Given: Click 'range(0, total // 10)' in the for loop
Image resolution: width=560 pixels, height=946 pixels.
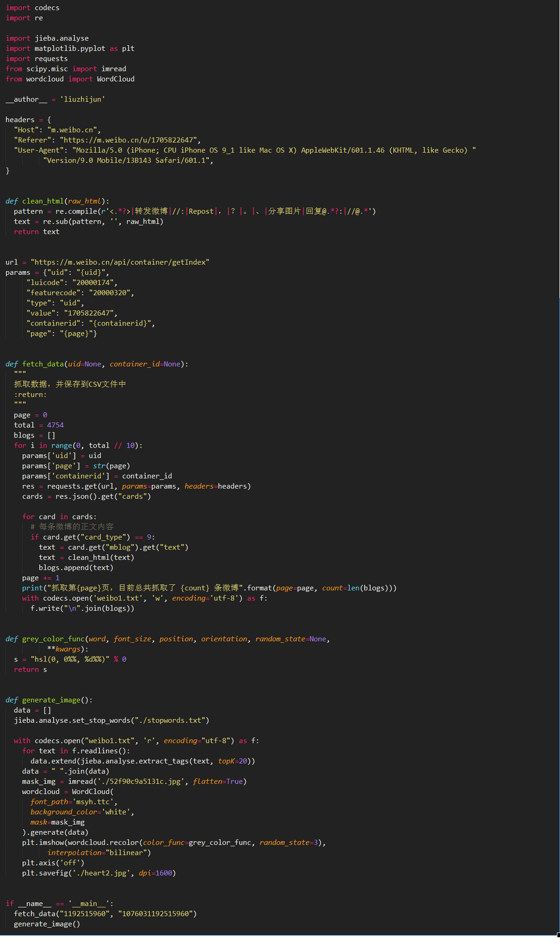Looking at the screenshot, I should pos(95,445).
